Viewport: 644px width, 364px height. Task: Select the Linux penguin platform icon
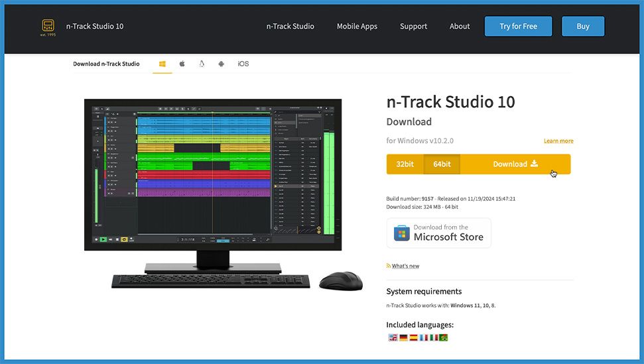[202, 64]
